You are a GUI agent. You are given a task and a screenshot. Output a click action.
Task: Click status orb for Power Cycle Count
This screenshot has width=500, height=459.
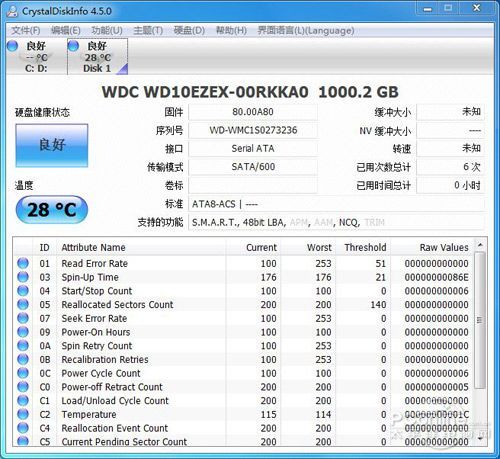tap(23, 373)
